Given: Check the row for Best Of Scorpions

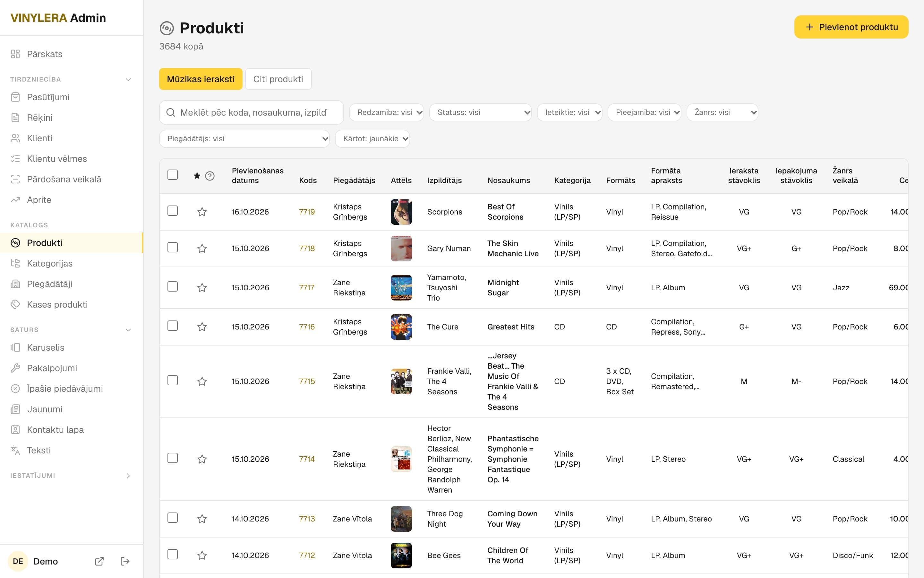Looking at the screenshot, I should (173, 211).
